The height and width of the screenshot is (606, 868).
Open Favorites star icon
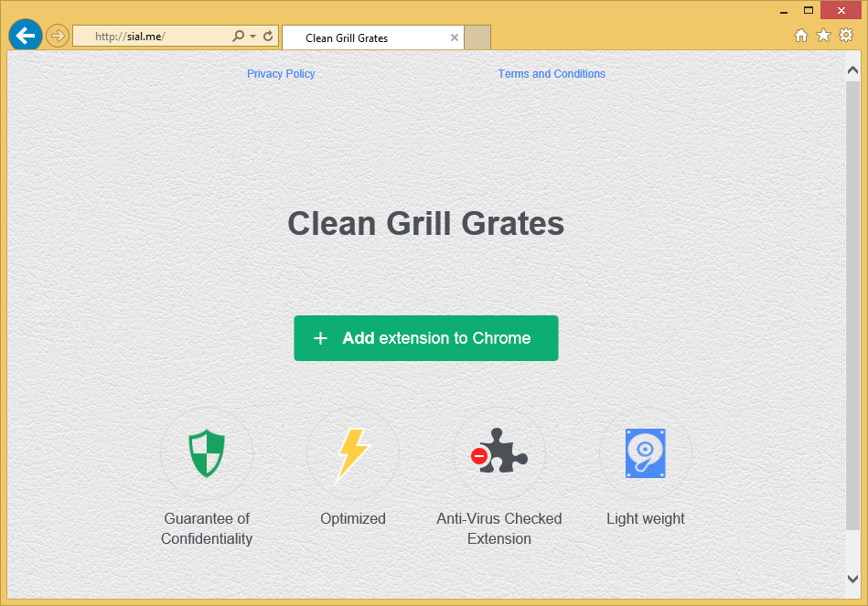coord(824,36)
